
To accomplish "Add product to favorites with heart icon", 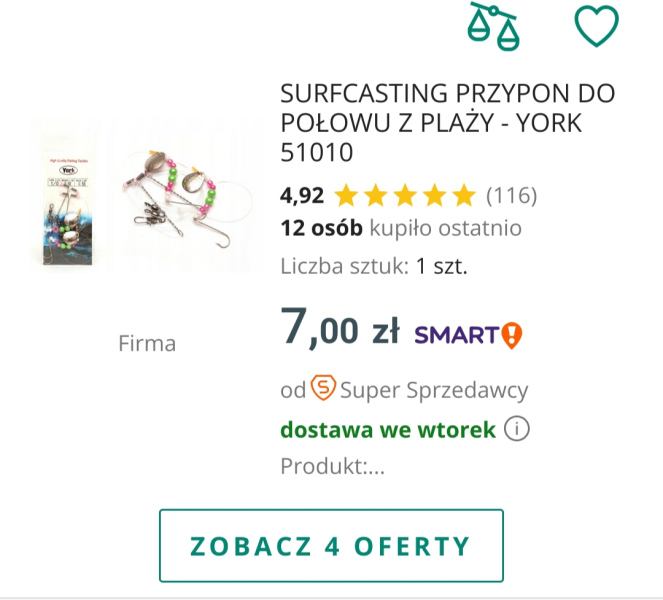I will 596,26.
